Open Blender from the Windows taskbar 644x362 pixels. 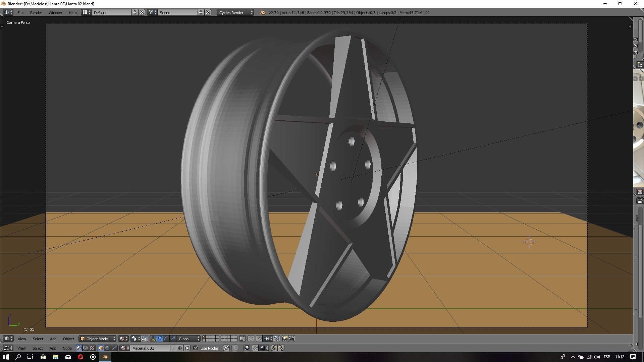(105, 357)
